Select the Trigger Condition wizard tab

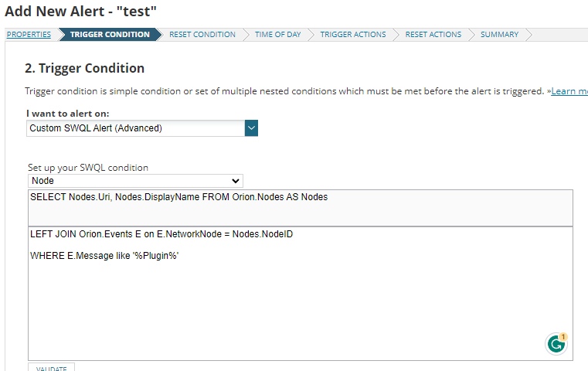tap(110, 35)
